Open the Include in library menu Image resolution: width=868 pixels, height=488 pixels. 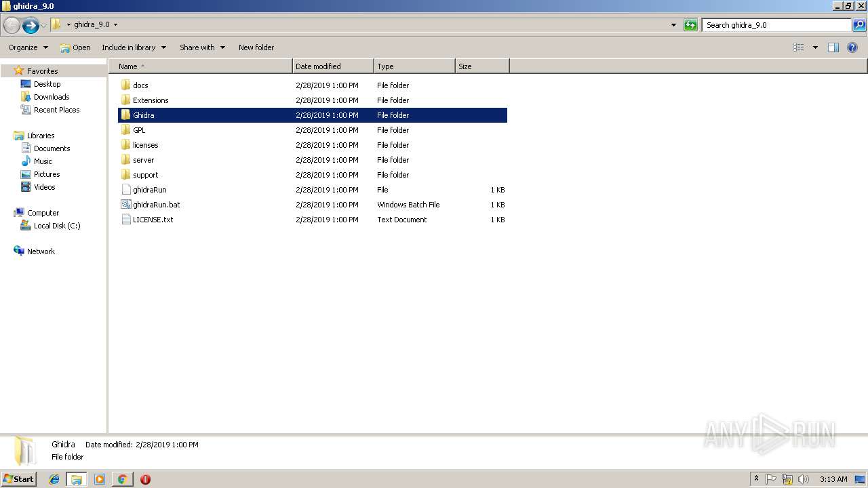tap(134, 47)
